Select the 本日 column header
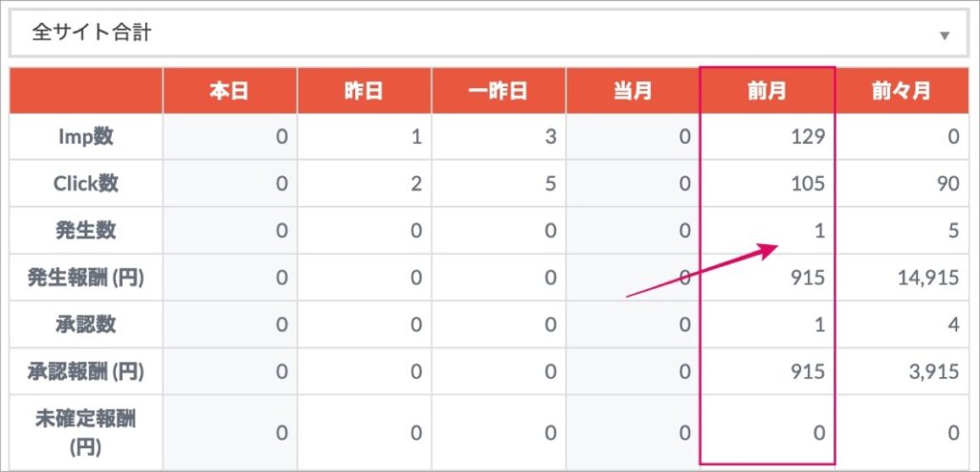Viewport: 980px width, 472px height. [230, 91]
